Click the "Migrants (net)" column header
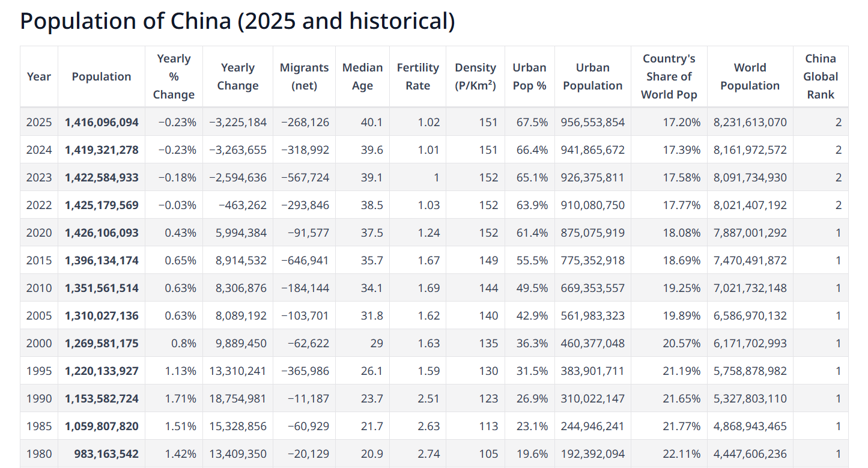The width and height of the screenshot is (868, 468). 305,77
